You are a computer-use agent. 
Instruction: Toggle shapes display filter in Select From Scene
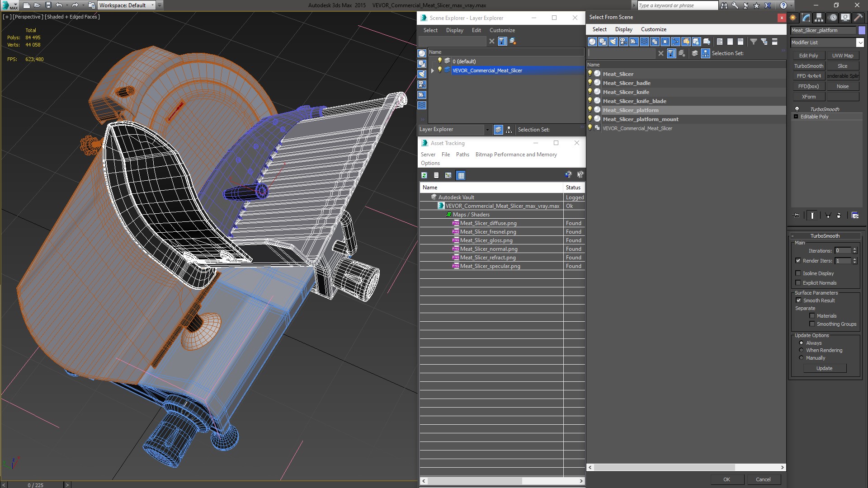[603, 42]
